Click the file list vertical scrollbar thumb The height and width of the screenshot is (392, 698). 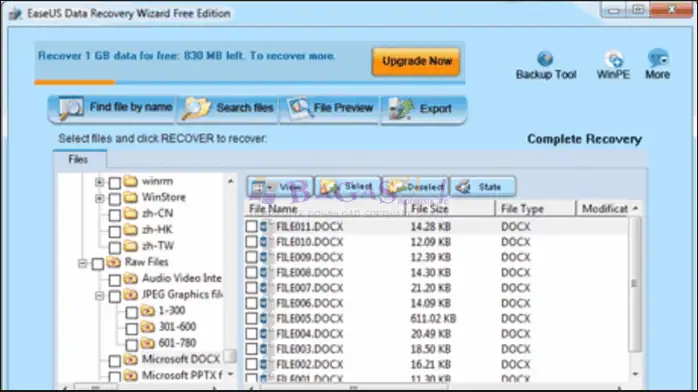635,285
